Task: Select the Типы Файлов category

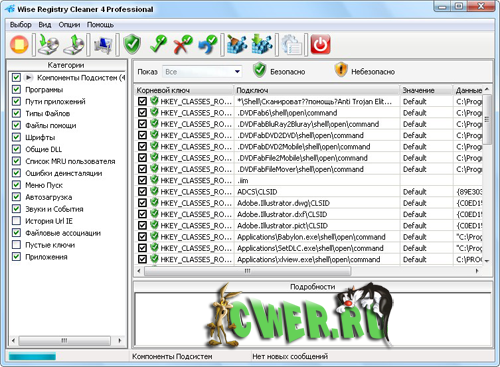Action: tap(48, 113)
